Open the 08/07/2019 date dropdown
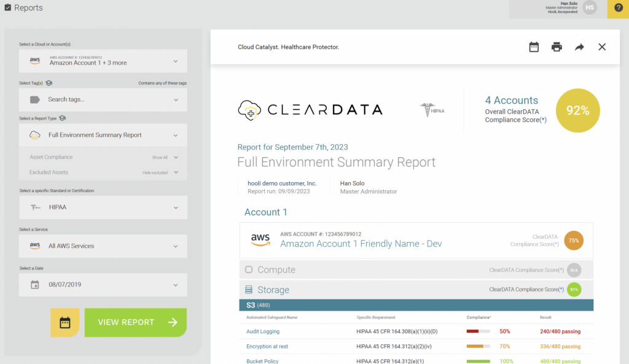The image size is (629, 364). point(103,285)
